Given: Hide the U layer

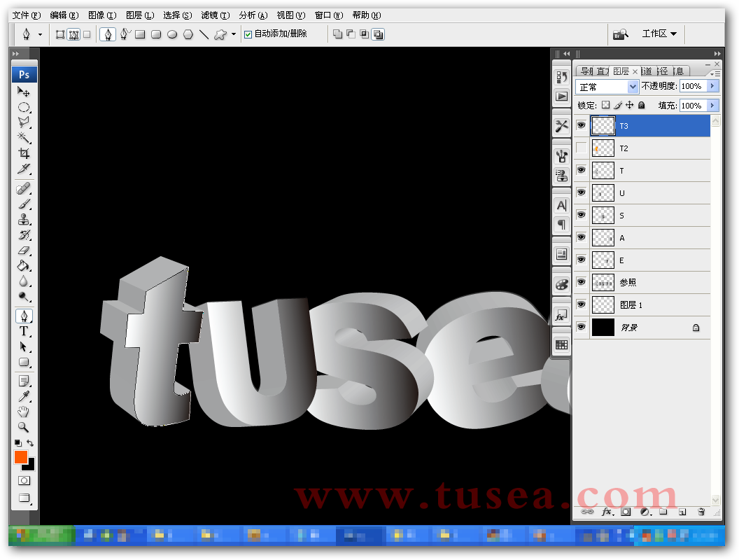Looking at the screenshot, I should (x=581, y=192).
